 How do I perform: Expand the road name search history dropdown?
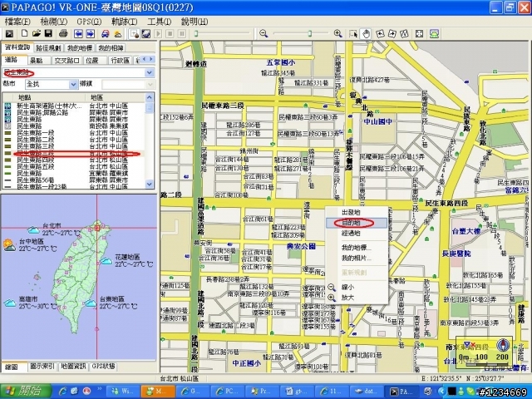[x=150, y=72]
